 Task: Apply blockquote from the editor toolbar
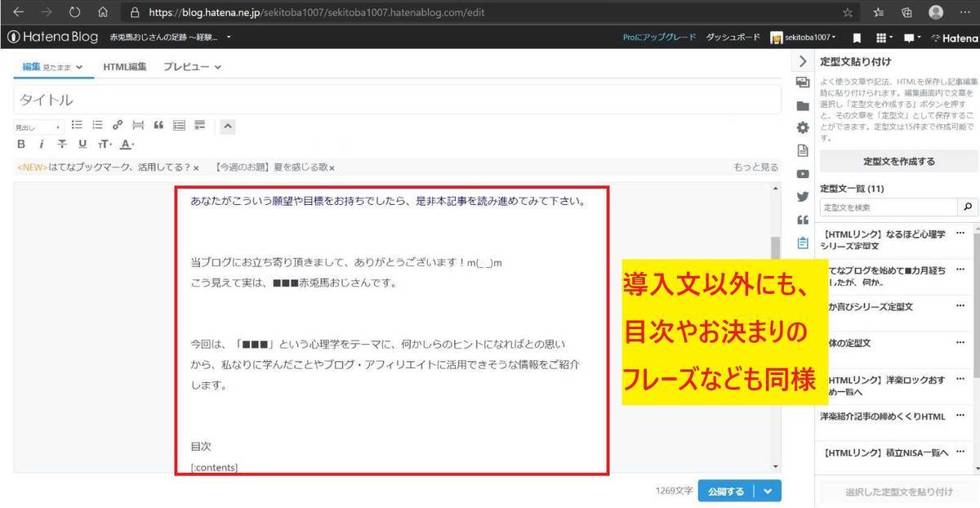pos(158,125)
